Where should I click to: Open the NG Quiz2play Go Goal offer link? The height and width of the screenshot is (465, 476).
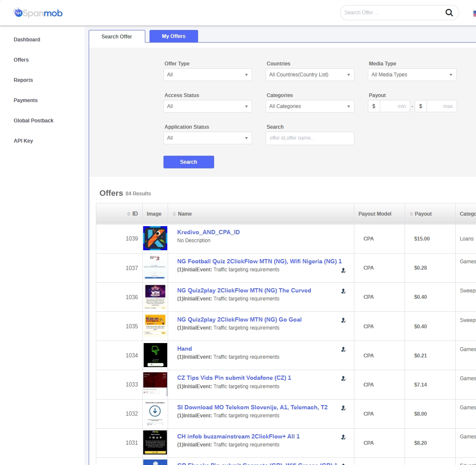coord(239,320)
